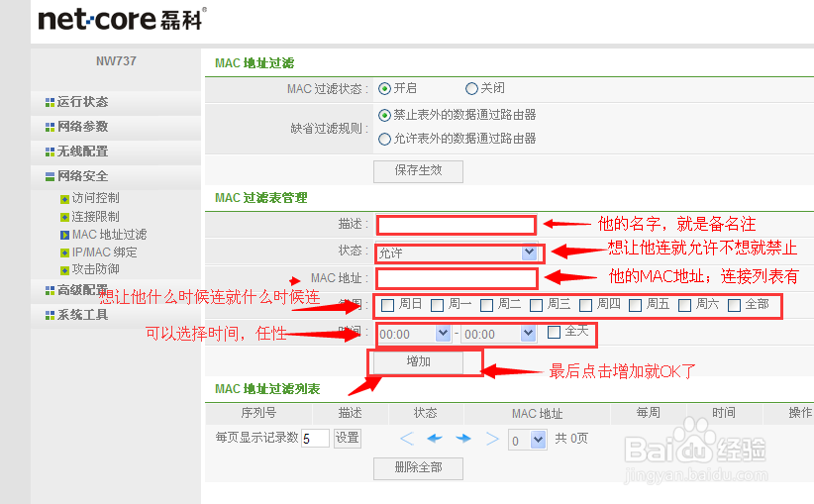The height and width of the screenshot is (504, 814).
Task: Go to previous page with left arrow
Action: click(435, 439)
